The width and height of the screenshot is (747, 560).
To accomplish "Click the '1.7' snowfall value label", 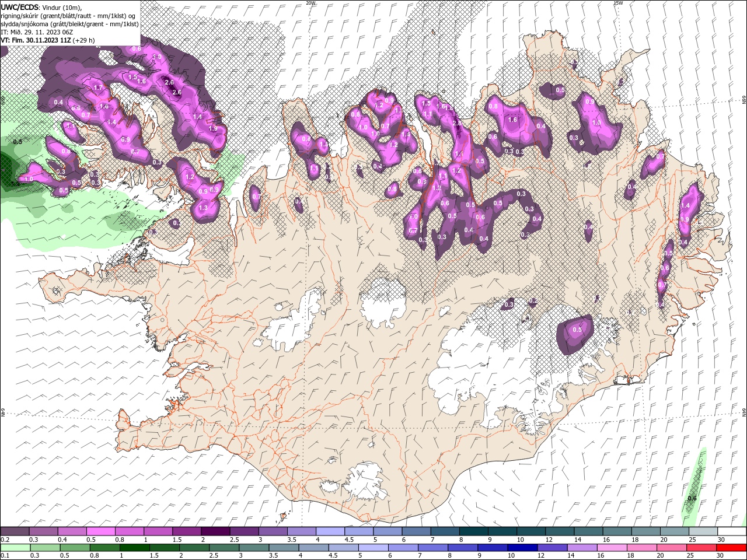I will point(98,88).
